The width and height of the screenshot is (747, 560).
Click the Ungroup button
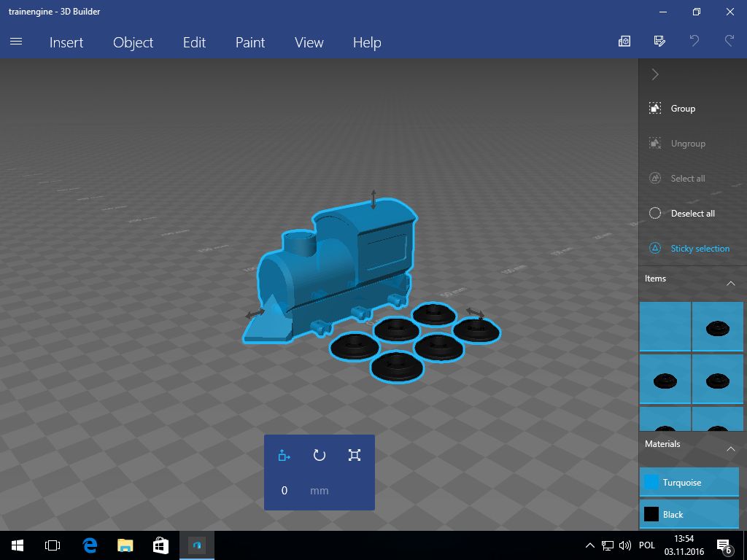point(686,143)
